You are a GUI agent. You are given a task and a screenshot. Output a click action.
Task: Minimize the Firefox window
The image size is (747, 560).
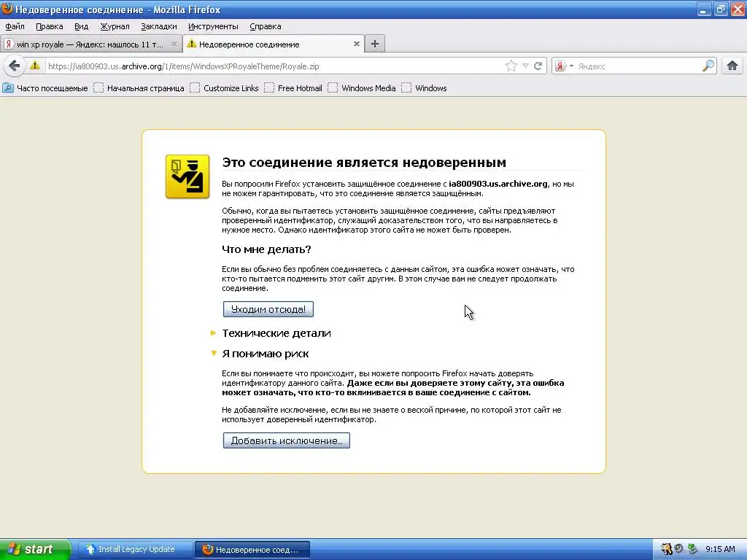coord(704,9)
